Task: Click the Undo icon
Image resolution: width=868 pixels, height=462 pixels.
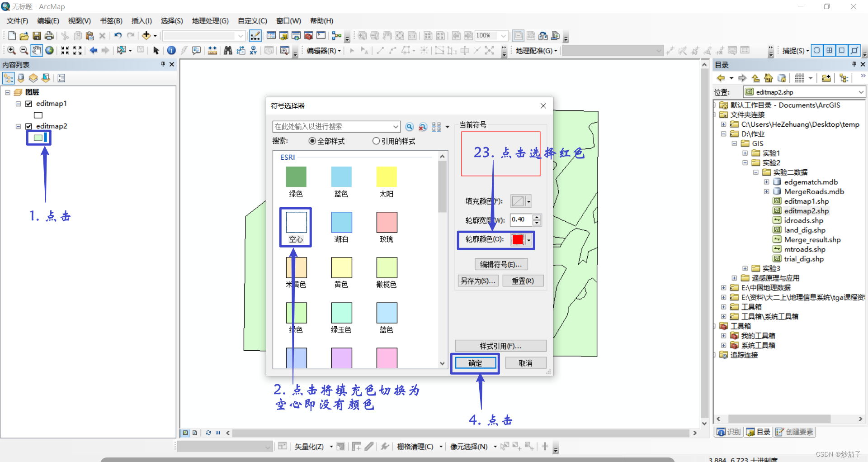Action: click(x=118, y=36)
